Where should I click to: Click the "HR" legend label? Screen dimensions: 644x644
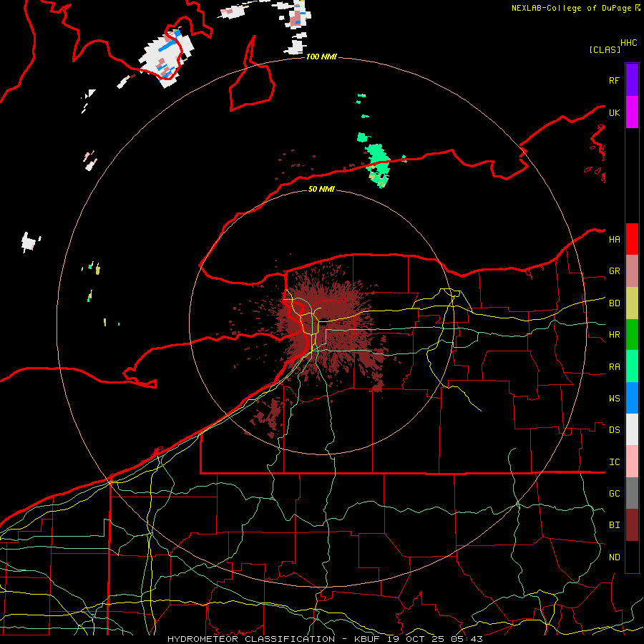point(614,335)
